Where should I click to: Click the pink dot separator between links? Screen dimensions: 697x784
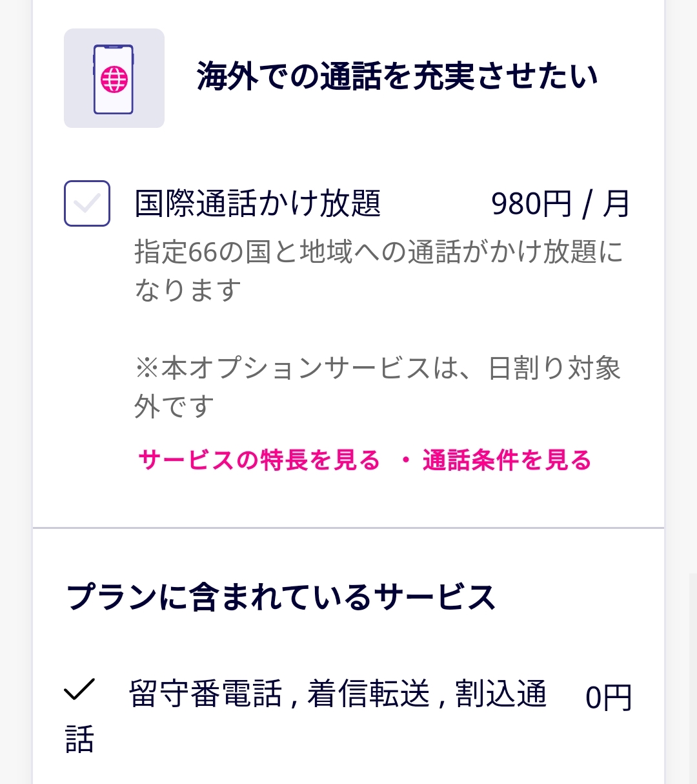click(405, 460)
